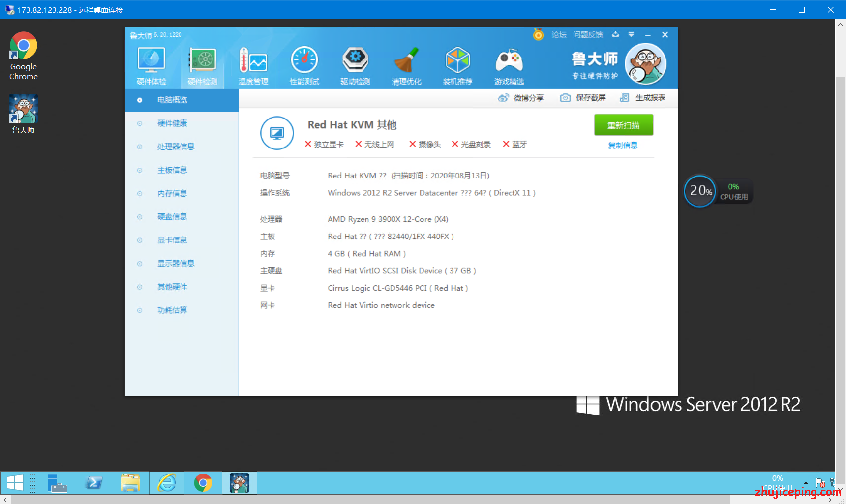The height and width of the screenshot is (504, 846).
Task: Open the 鲁大师 title bar dropdown menu
Action: click(x=631, y=34)
